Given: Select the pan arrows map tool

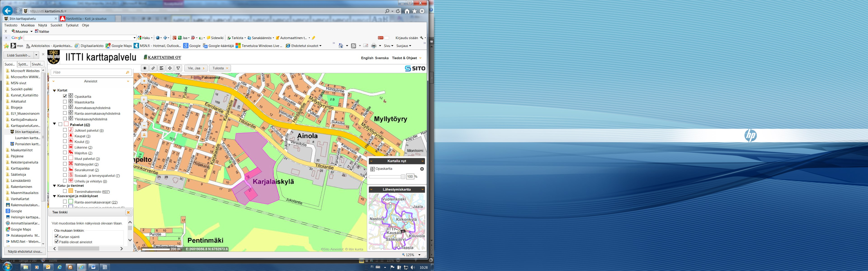Looking at the screenshot, I should 170,68.
